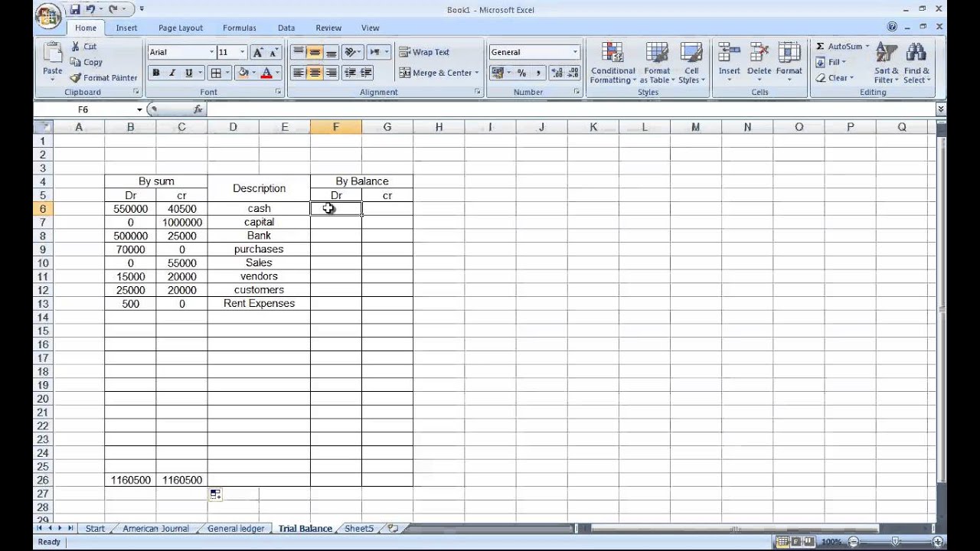Click the Delete cells icon
Image resolution: width=980 pixels, height=551 pixels.
click(759, 53)
